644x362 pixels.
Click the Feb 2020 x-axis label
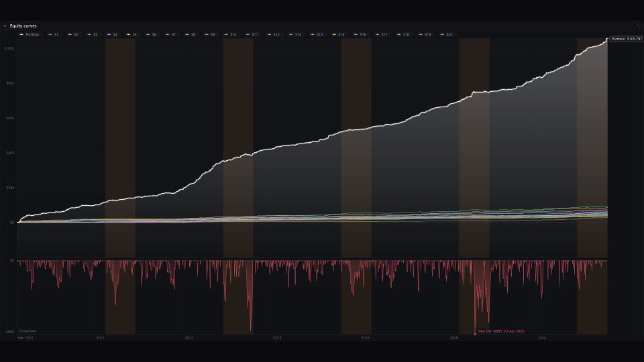[x=25, y=338]
